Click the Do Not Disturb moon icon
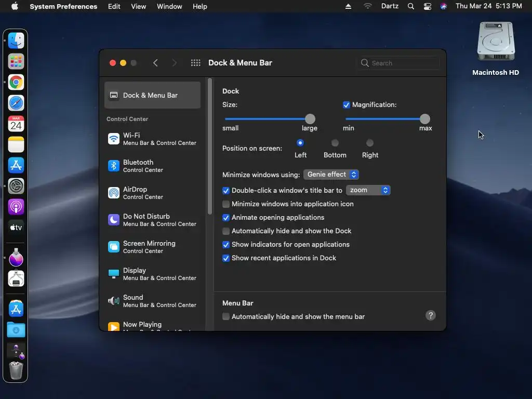This screenshot has height=399, width=532. coord(114,220)
